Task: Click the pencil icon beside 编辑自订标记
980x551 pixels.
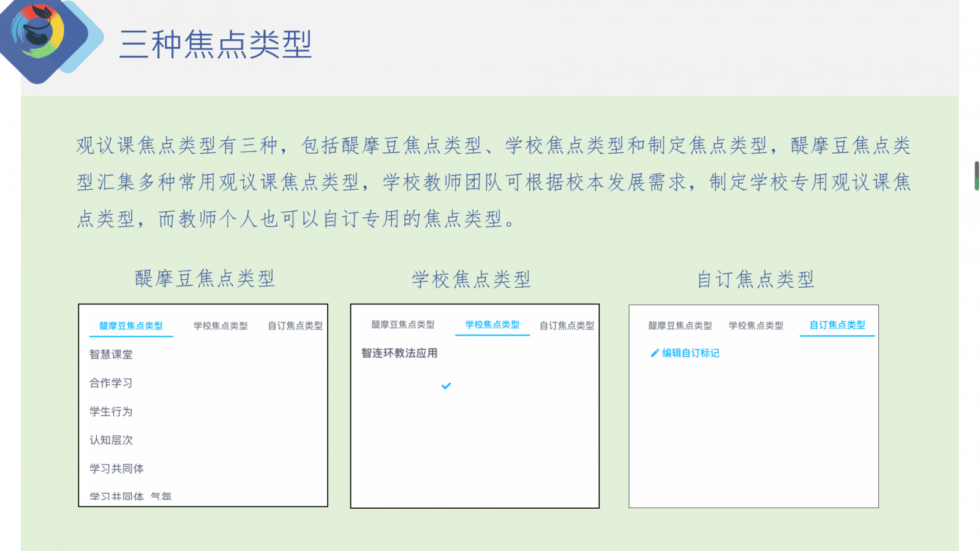Action: point(654,353)
